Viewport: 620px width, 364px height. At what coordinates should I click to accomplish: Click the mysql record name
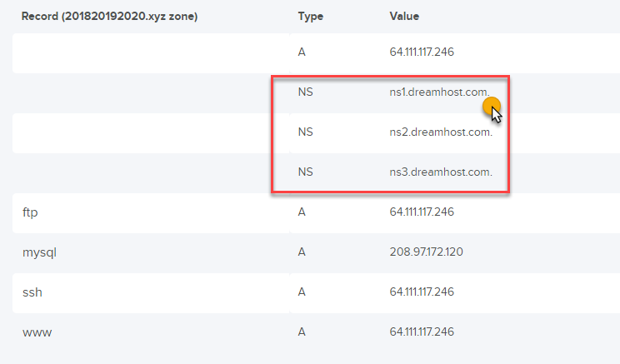(x=38, y=252)
